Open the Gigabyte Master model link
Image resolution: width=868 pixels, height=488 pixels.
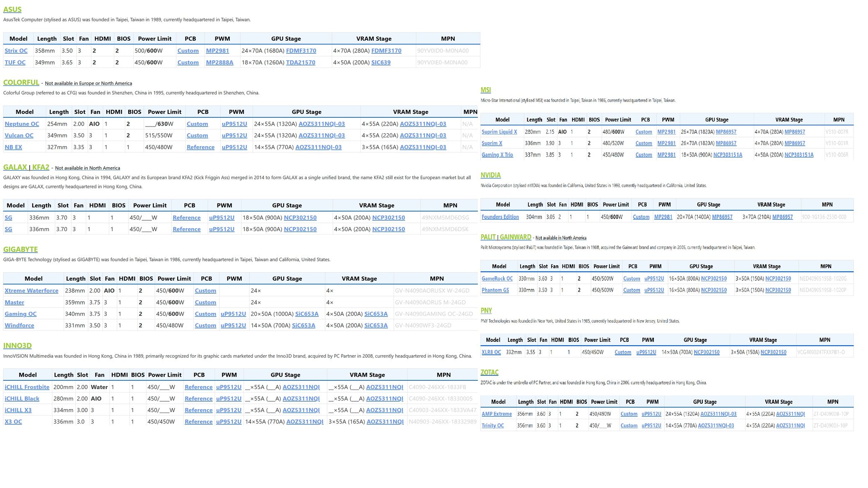(14, 302)
